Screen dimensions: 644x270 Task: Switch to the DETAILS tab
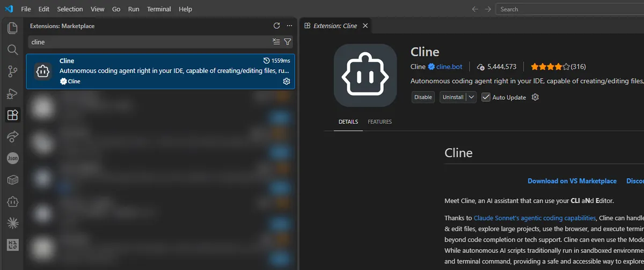[348, 122]
